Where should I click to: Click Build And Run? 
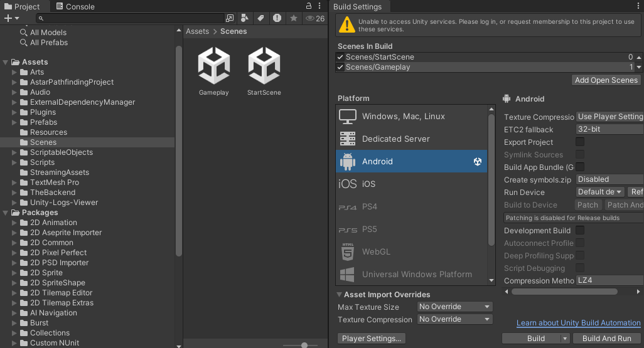[x=606, y=339]
